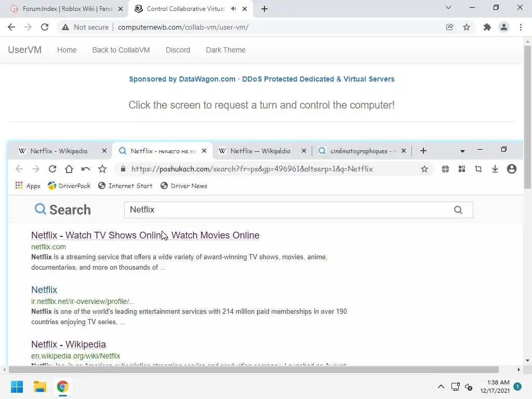Click the horizontal scrollbar of the page
This screenshot has height=399, width=532.
[254, 369]
